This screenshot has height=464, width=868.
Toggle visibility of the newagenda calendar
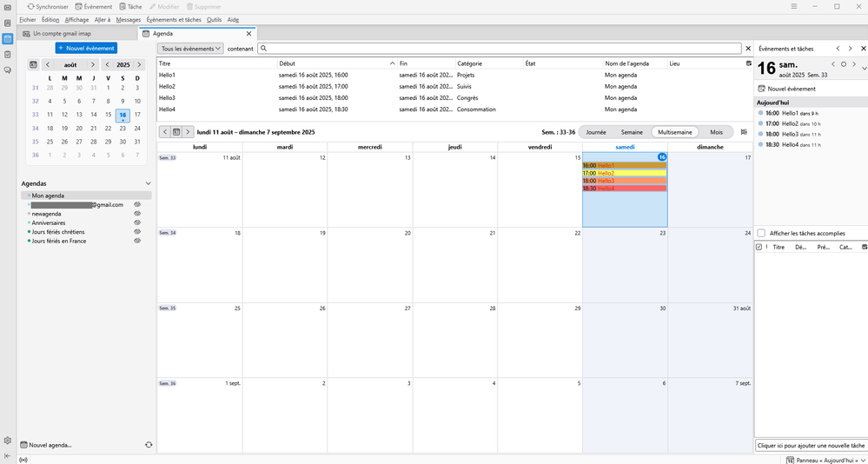pos(137,214)
